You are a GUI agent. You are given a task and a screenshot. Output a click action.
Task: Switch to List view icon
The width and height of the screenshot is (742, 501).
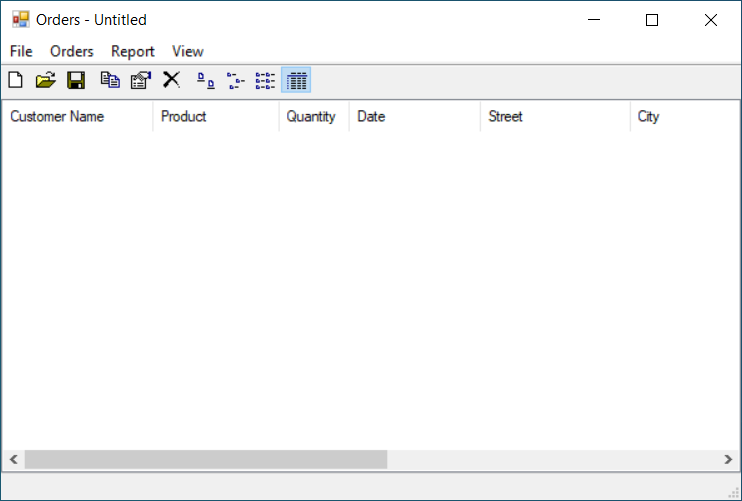click(x=265, y=80)
